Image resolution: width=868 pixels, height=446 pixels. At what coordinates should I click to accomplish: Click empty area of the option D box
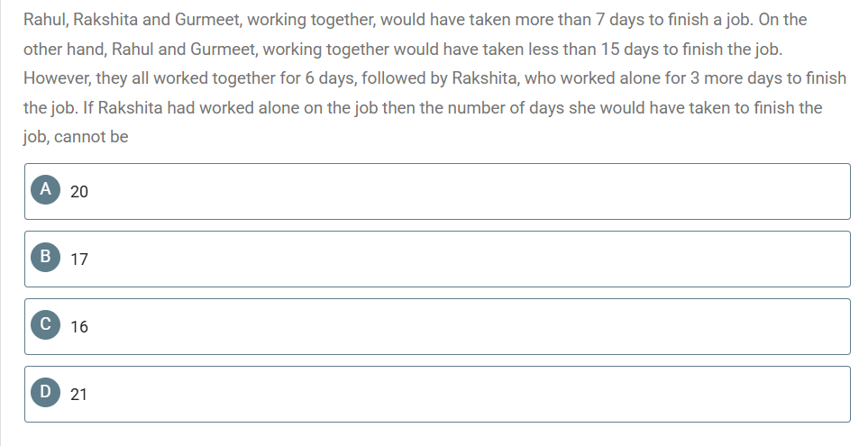point(471,394)
